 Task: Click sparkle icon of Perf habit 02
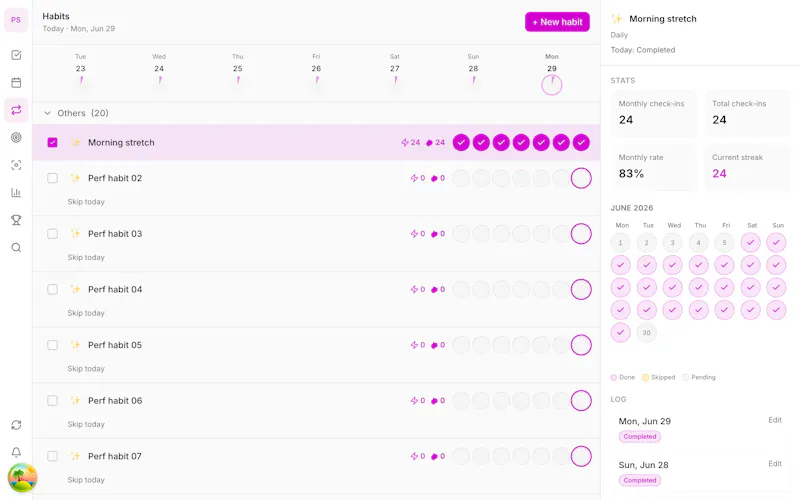76,178
